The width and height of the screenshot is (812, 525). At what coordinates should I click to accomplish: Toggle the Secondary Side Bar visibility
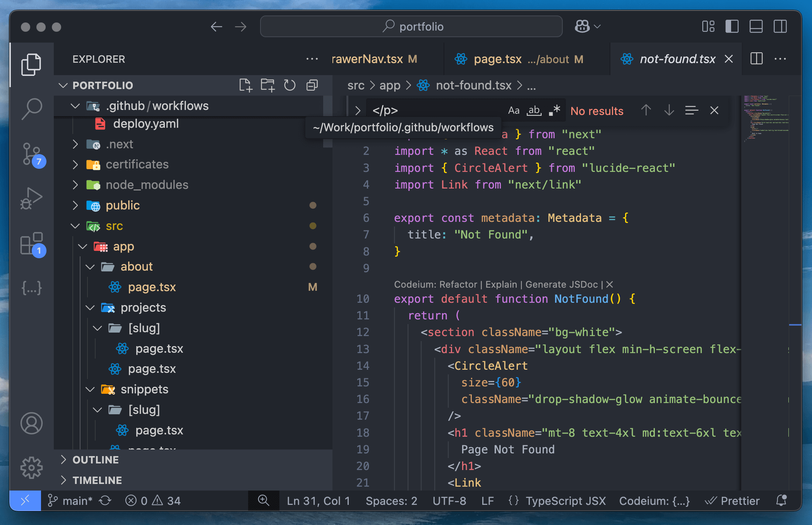click(x=780, y=27)
